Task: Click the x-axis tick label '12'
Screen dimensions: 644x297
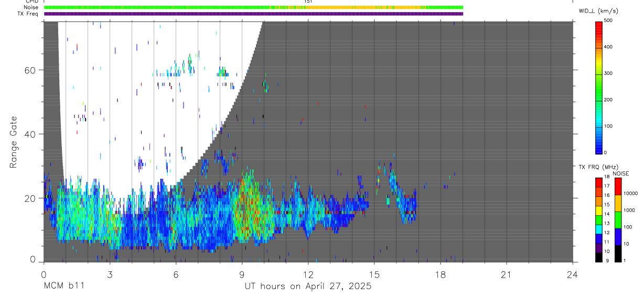Action: click(x=308, y=274)
